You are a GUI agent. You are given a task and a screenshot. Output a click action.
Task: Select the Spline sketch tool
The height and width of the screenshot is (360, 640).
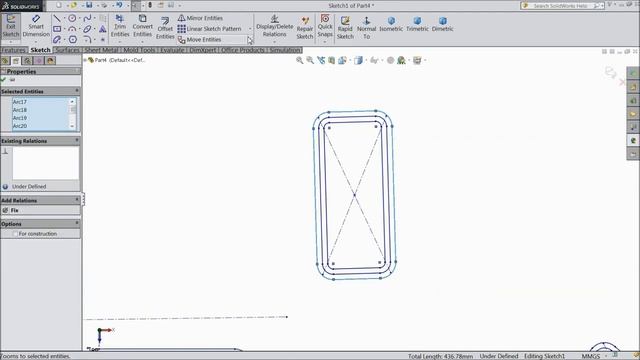[87, 18]
